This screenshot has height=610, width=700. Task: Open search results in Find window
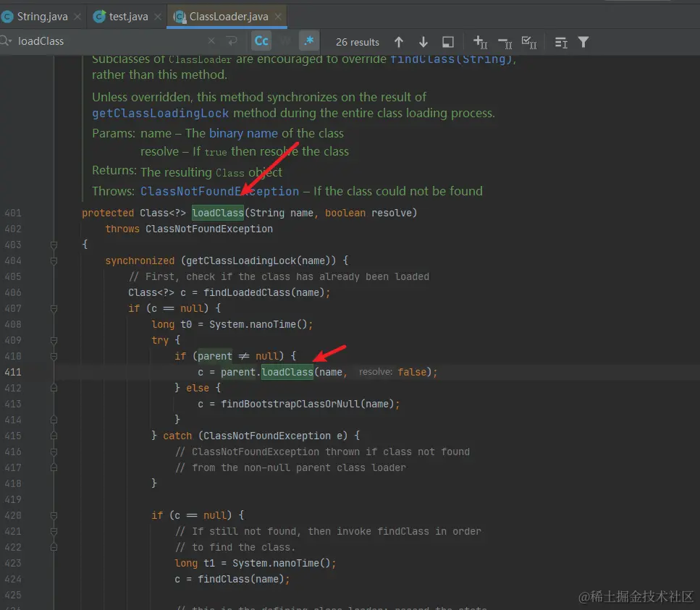tap(448, 42)
